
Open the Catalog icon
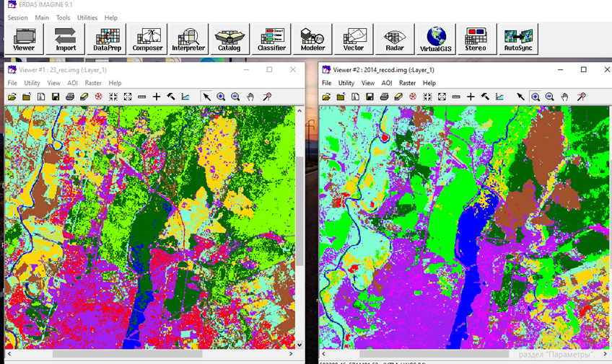229,39
